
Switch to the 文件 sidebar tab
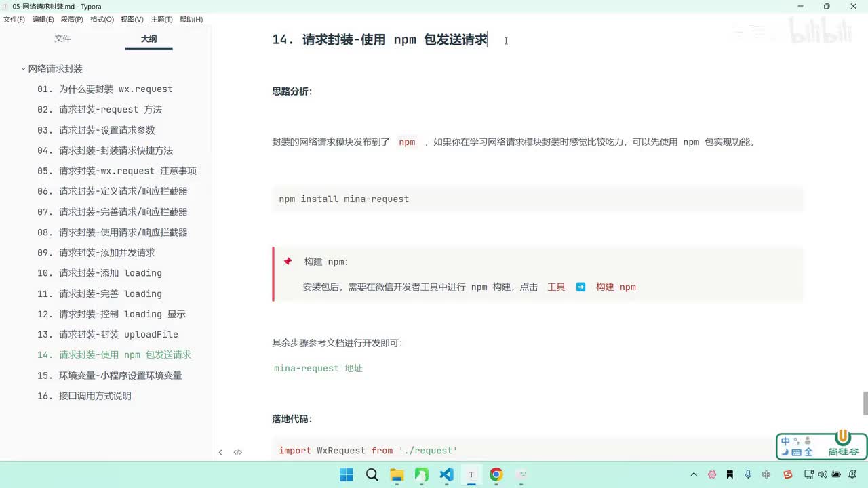(62, 39)
